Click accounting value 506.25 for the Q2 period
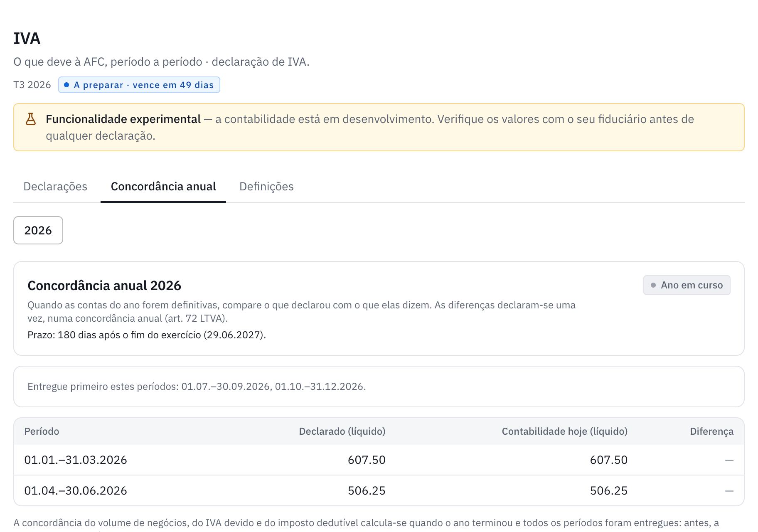The width and height of the screenshot is (758, 532). [609, 491]
